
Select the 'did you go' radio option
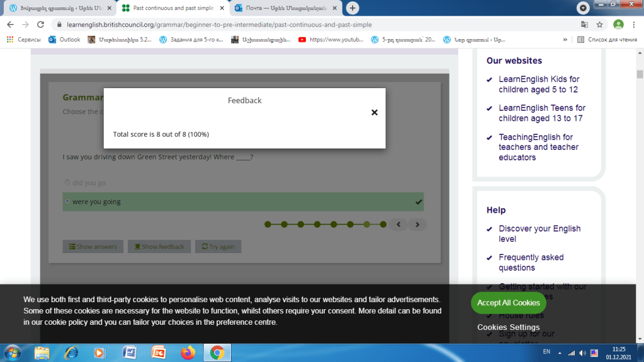click(67, 183)
